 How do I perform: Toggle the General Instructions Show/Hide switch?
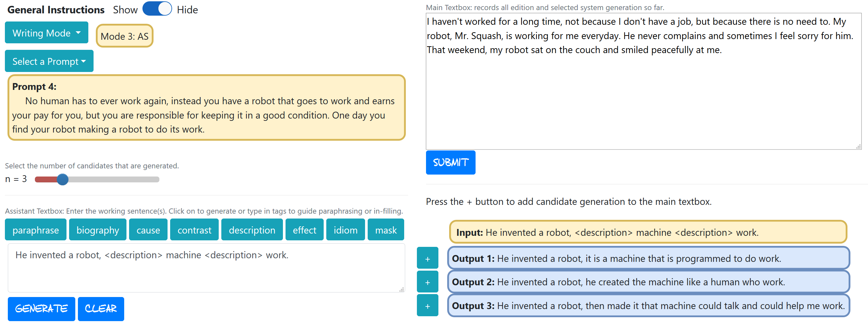[x=157, y=9]
